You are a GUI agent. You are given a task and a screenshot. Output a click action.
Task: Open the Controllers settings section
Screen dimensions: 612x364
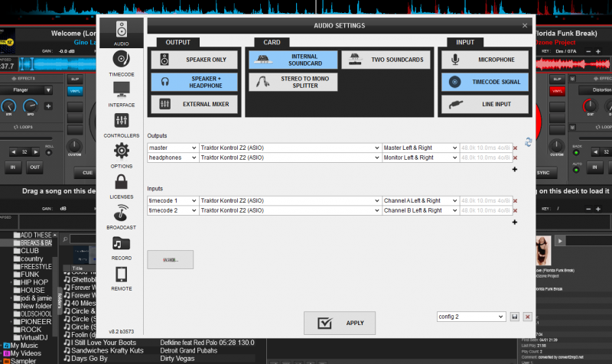(122, 125)
